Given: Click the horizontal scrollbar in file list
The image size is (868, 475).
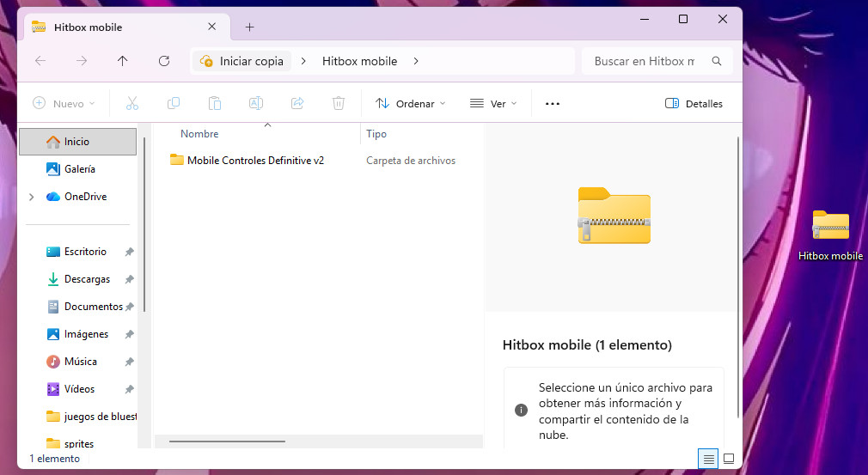Looking at the screenshot, I should coord(227,442).
